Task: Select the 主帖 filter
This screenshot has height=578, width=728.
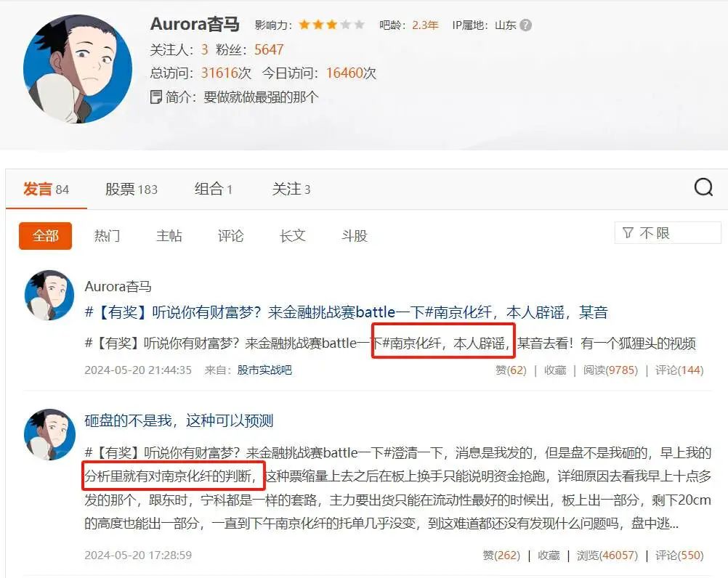Action: [169, 236]
